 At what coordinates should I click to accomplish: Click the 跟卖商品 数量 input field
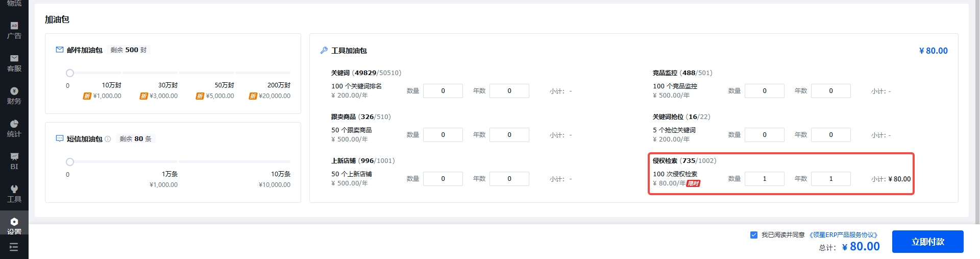pos(443,135)
